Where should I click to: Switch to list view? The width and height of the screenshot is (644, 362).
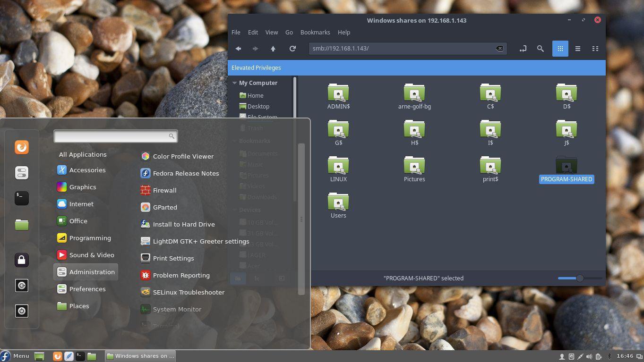coord(577,49)
